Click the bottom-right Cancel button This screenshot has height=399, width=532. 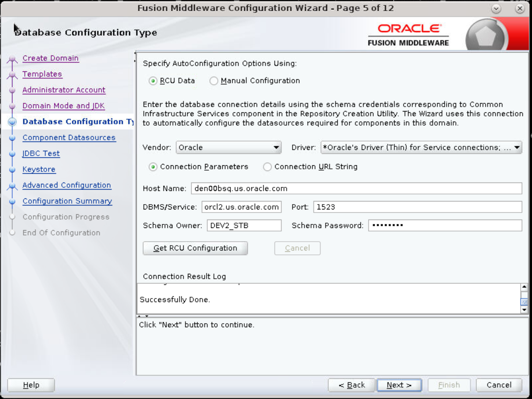pyautogui.click(x=499, y=385)
